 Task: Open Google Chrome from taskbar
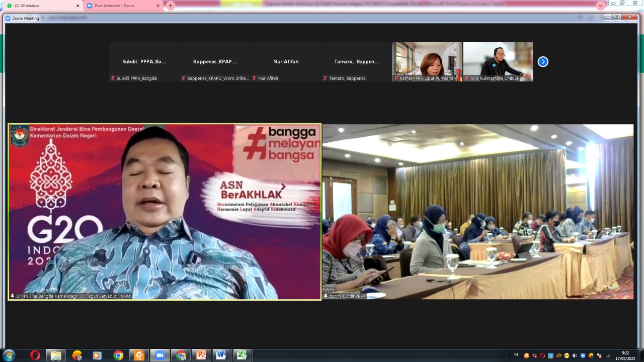pos(118,355)
